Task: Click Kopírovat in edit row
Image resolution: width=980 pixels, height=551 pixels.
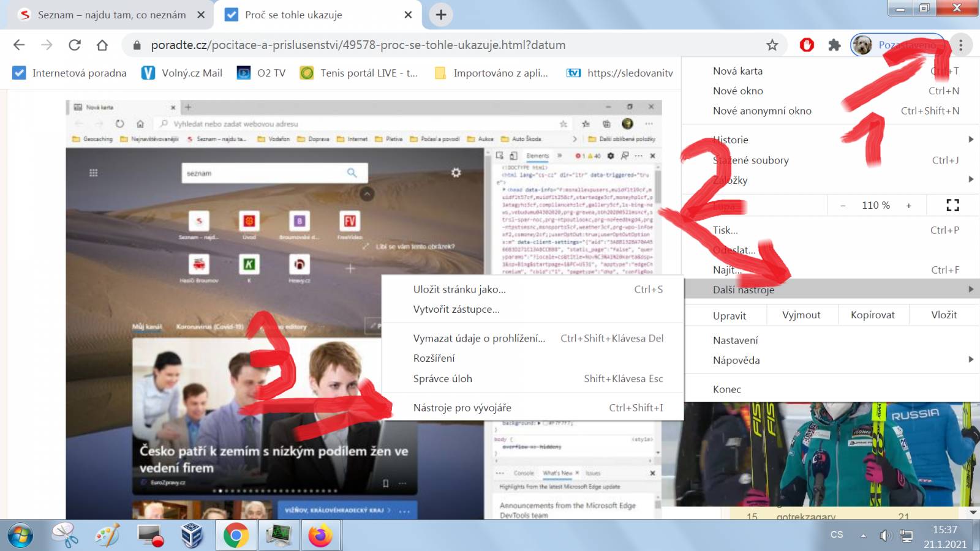Action: coord(873,315)
